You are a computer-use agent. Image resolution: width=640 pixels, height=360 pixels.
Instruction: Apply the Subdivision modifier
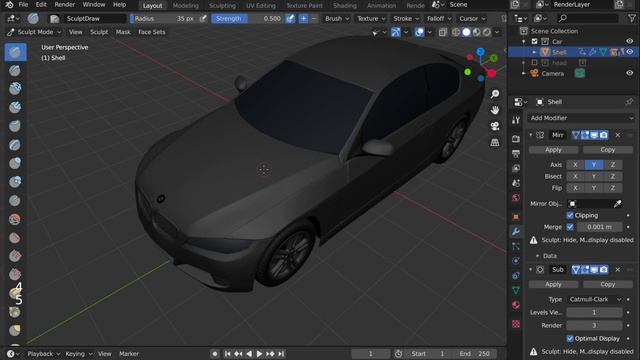pyautogui.click(x=553, y=284)
